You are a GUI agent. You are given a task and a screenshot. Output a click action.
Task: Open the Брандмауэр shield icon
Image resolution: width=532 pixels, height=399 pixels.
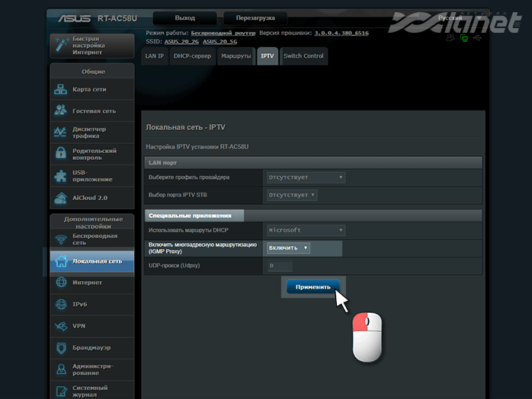click(x=61, y=348)
